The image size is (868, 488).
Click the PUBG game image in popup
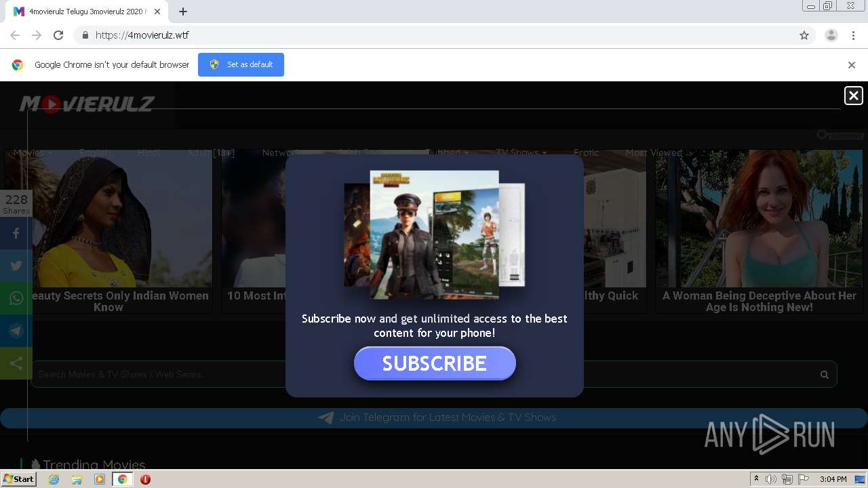click(434, 235)
